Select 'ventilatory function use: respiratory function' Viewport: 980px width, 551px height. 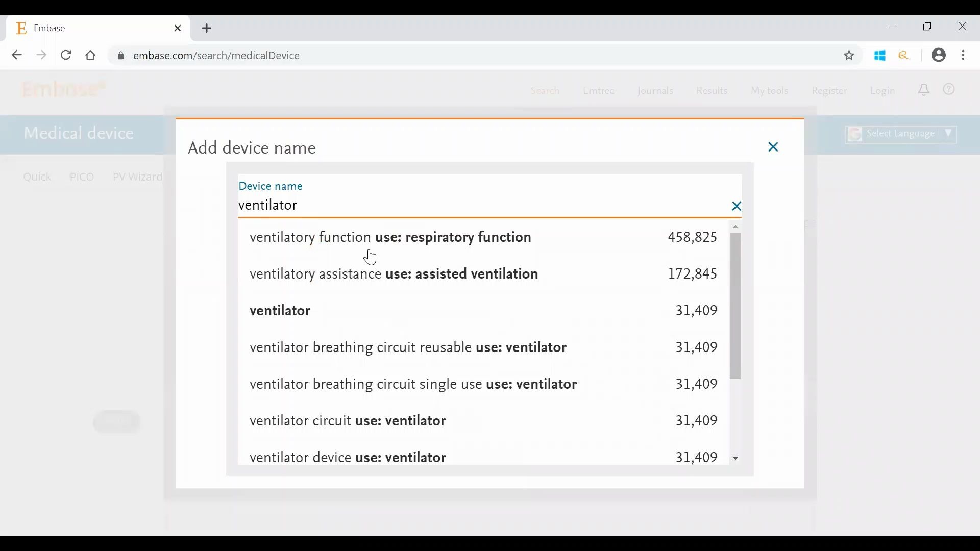pos(390,238)
